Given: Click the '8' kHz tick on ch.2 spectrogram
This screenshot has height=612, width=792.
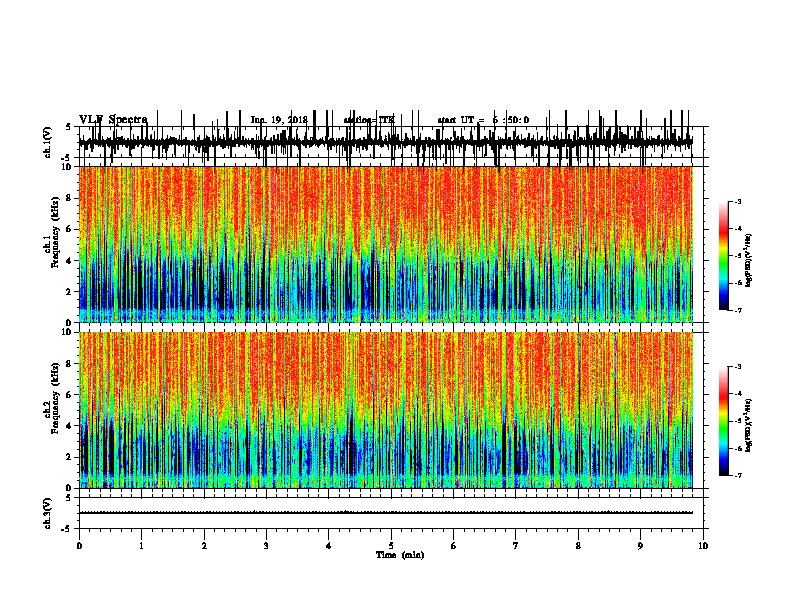Looking at the screenshot, I should tap(69, 364).
